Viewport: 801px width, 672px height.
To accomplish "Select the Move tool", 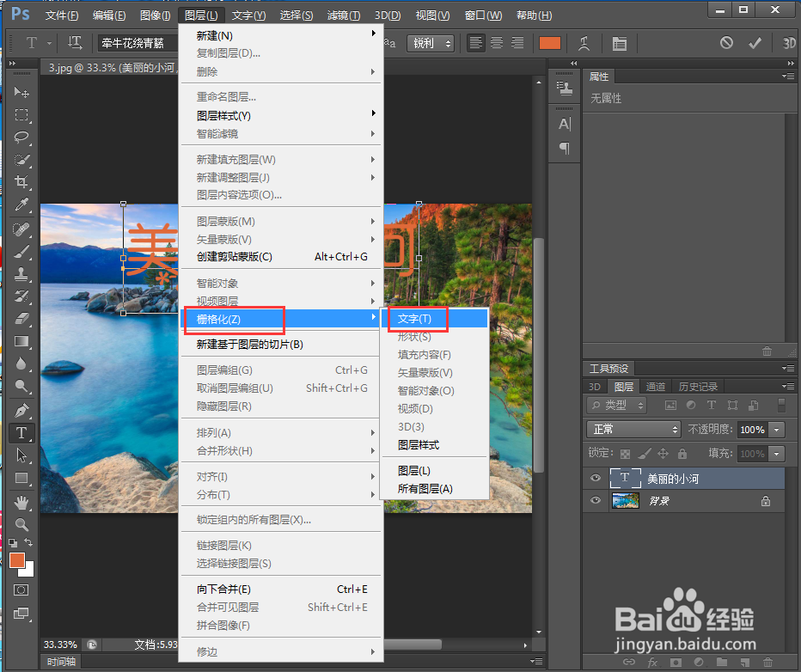I will pyautogui.click(x=21, y=92).
